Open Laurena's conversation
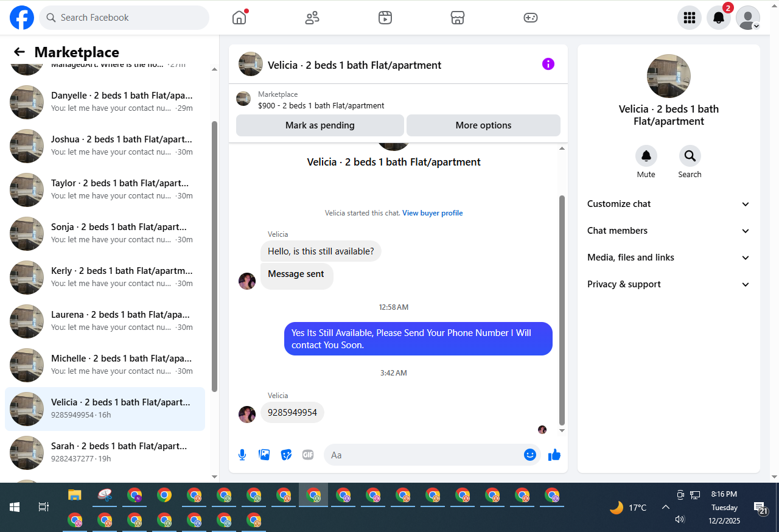The image size is (779, 532). coord(105,321)
